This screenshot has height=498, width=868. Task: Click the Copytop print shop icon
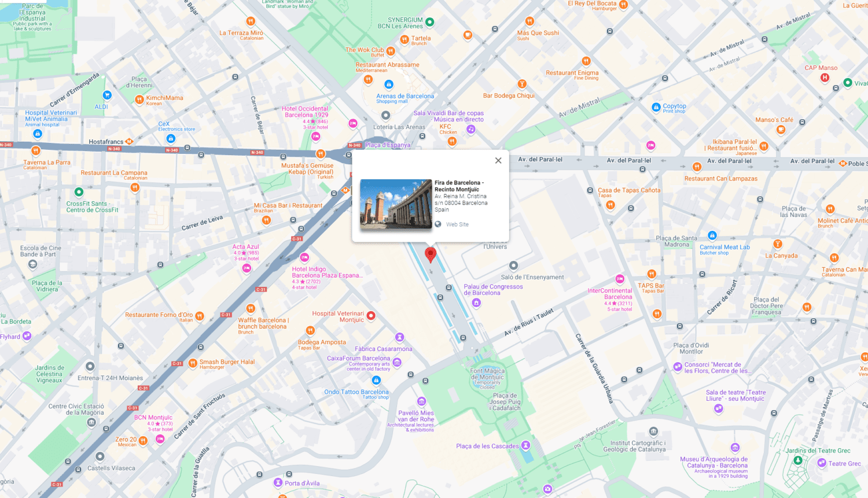pyautogui.click(x=656, y=107)
